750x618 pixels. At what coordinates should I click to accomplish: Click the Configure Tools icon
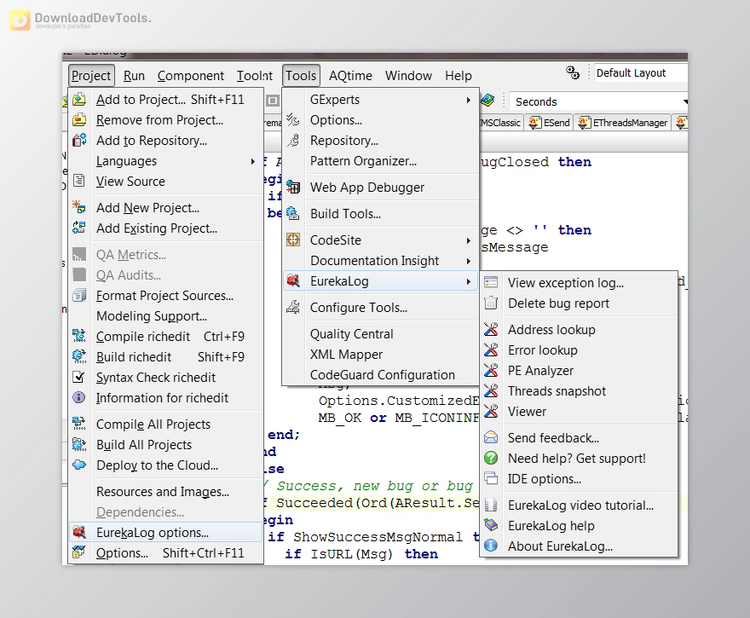click(293, 307)
